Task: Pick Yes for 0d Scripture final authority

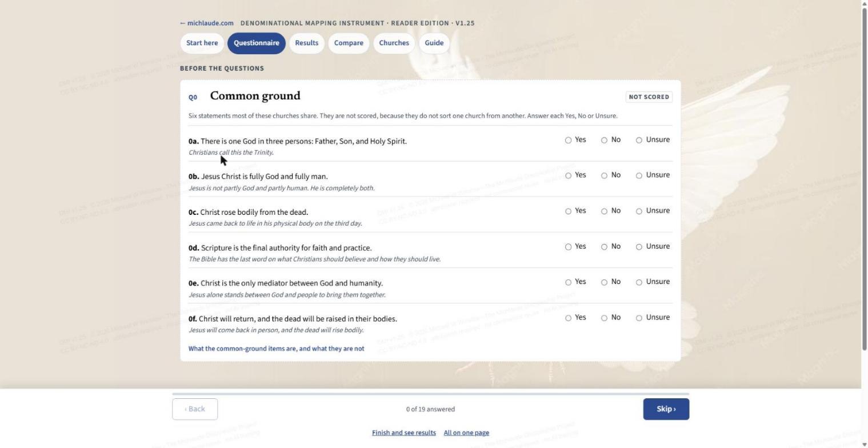Action: tap(569, 247)
